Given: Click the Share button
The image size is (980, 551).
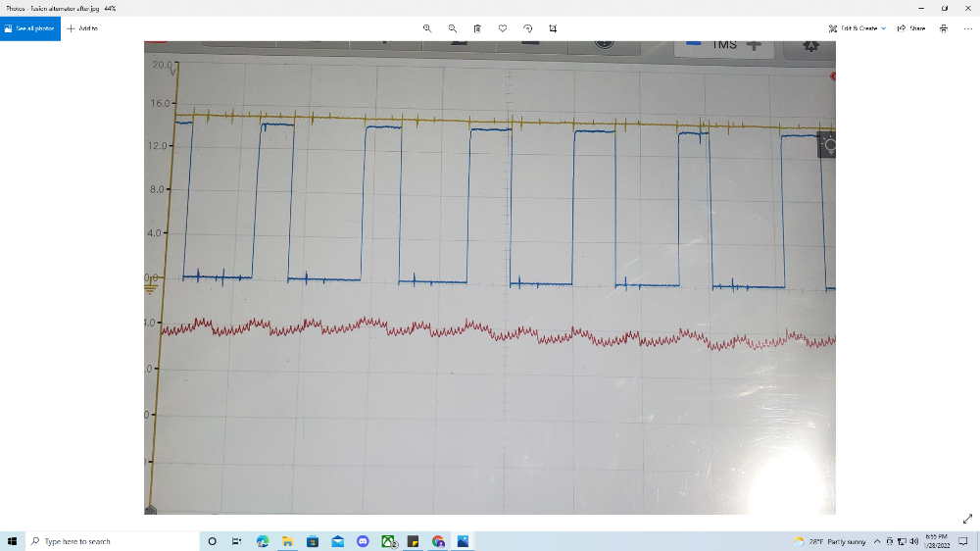Looking at the screenshot, I should point(911,28).
